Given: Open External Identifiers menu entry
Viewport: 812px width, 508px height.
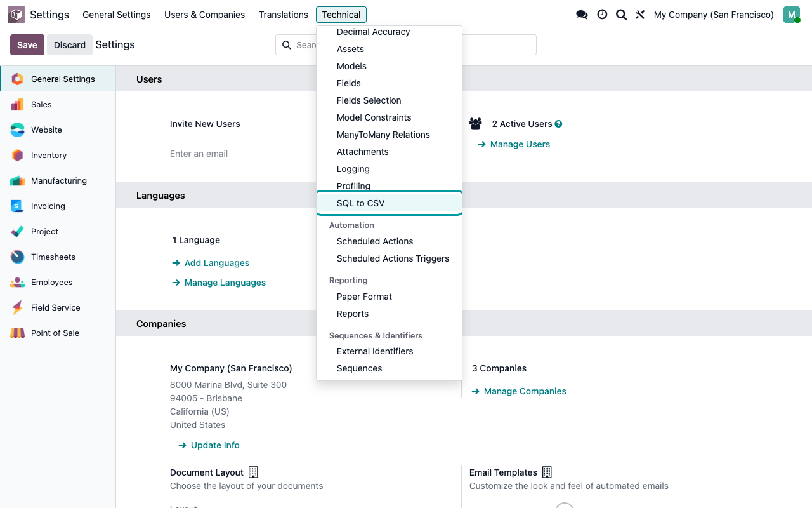Looking at the screenshot, I should (x=389, y=351).
